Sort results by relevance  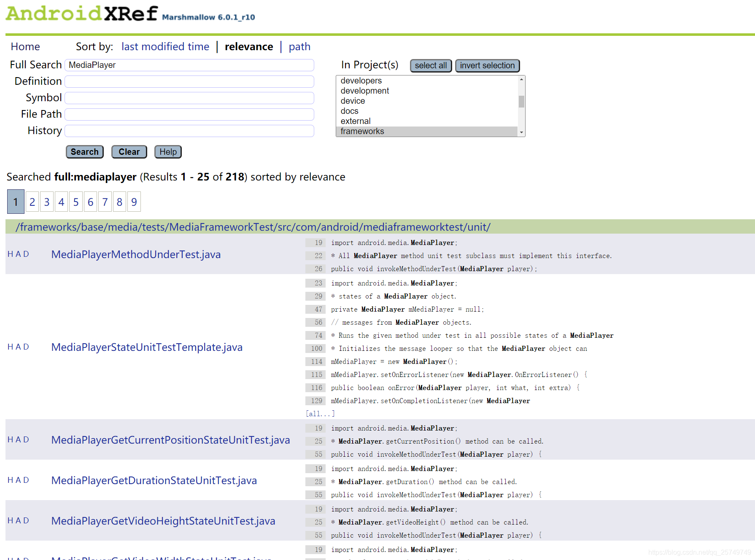249,46
